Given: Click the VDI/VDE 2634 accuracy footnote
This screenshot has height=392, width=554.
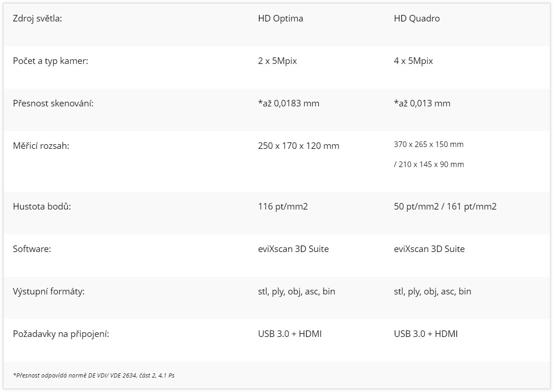Looking at the screenshot, I should click(x=94, y=375).
